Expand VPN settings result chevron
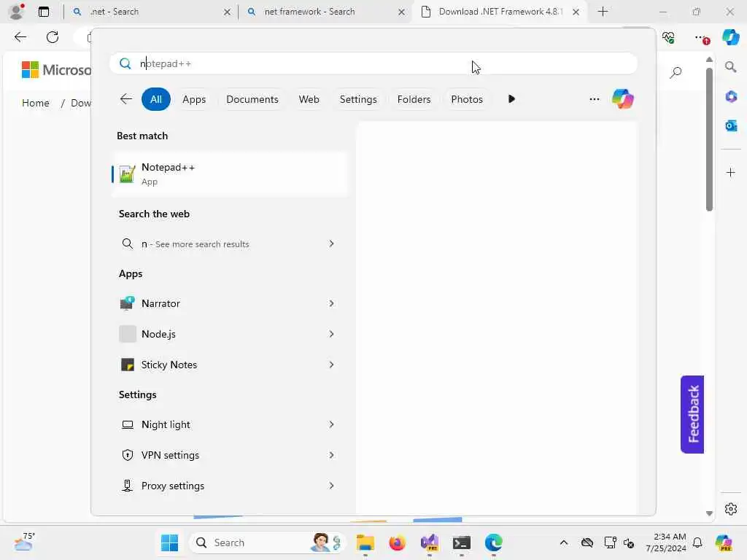Viewport: 747px width, 560px height. pyautogui.click(x=332, y=455)
